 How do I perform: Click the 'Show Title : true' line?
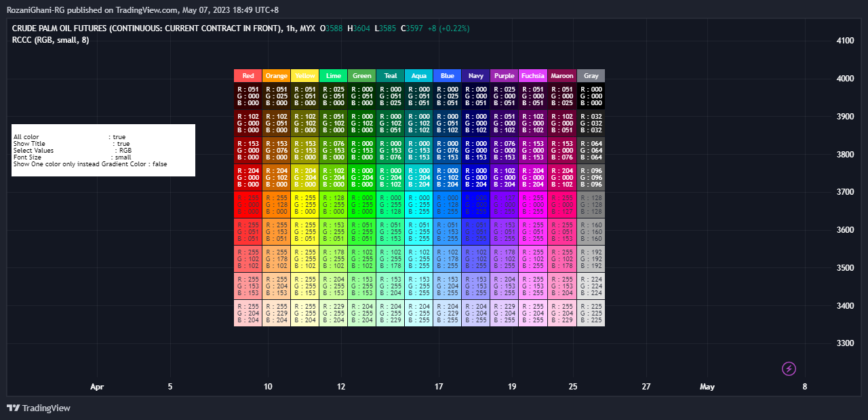coord(71,144)
